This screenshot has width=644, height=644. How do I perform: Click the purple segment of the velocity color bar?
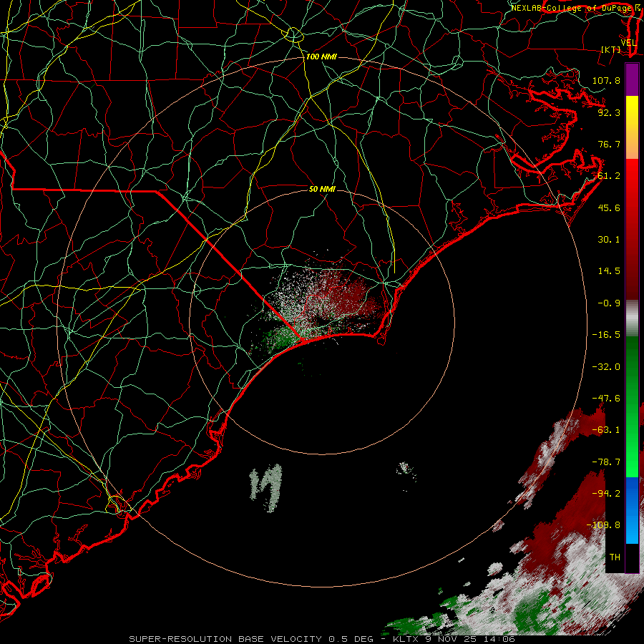pyautogui.click(x=632, y=79)
